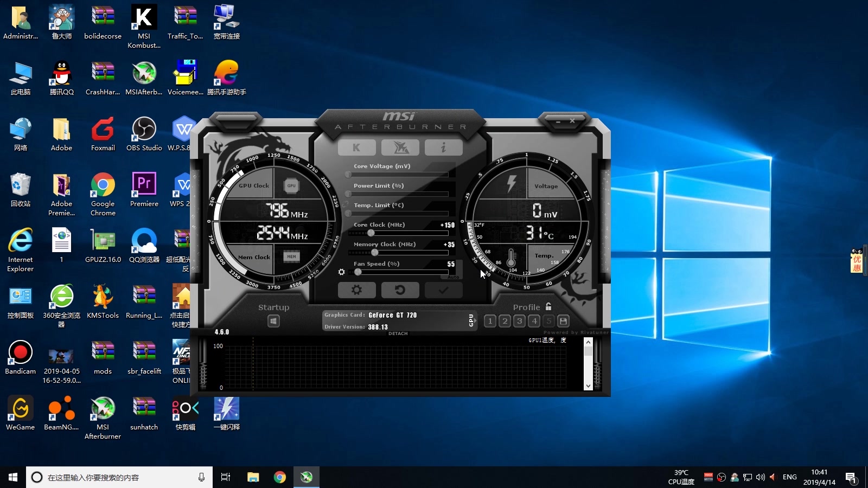Launch the OC Scanner airplane icon
The height and width of the screenshot is (488, 868).
point(400,147)
